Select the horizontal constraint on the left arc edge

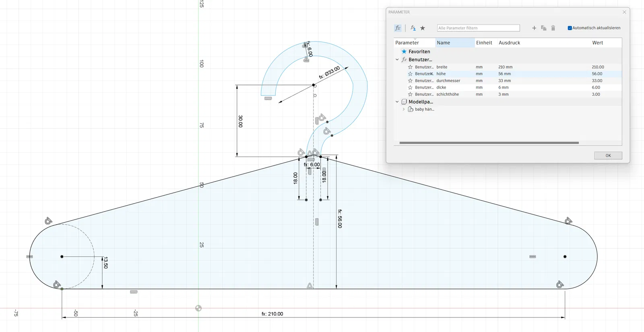pyautogui.click(x=29, y=256)
